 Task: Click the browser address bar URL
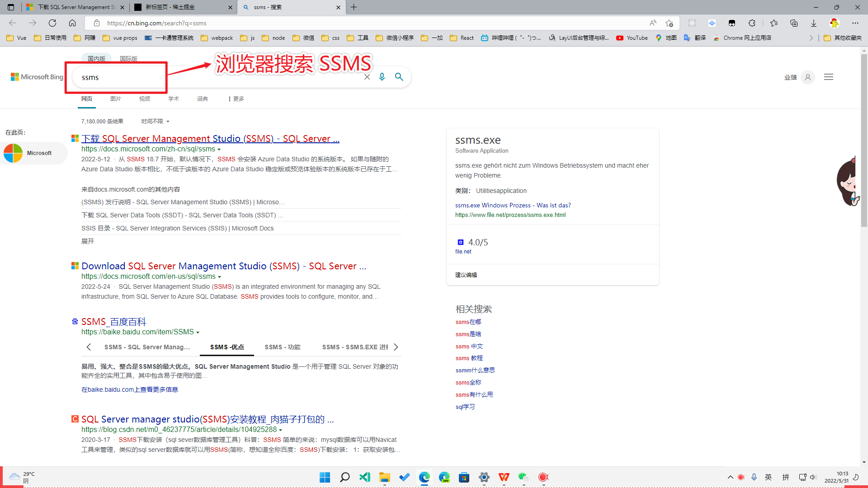click(156, 23)
